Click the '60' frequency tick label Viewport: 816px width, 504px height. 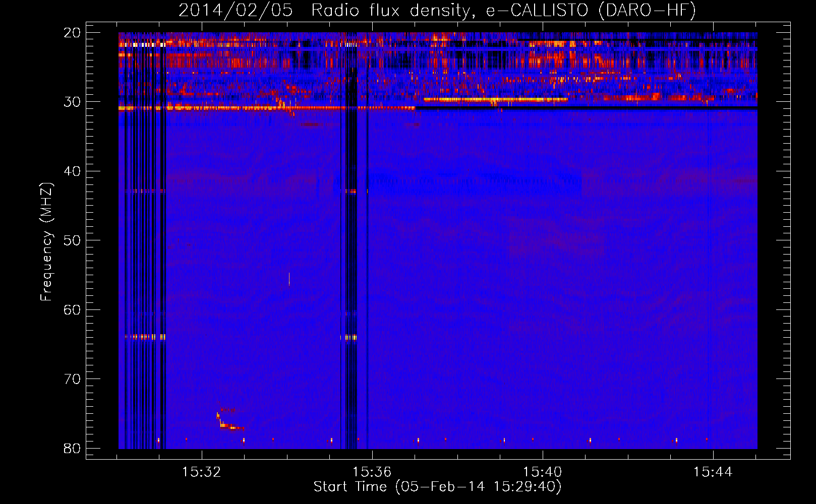click(73, 309)
